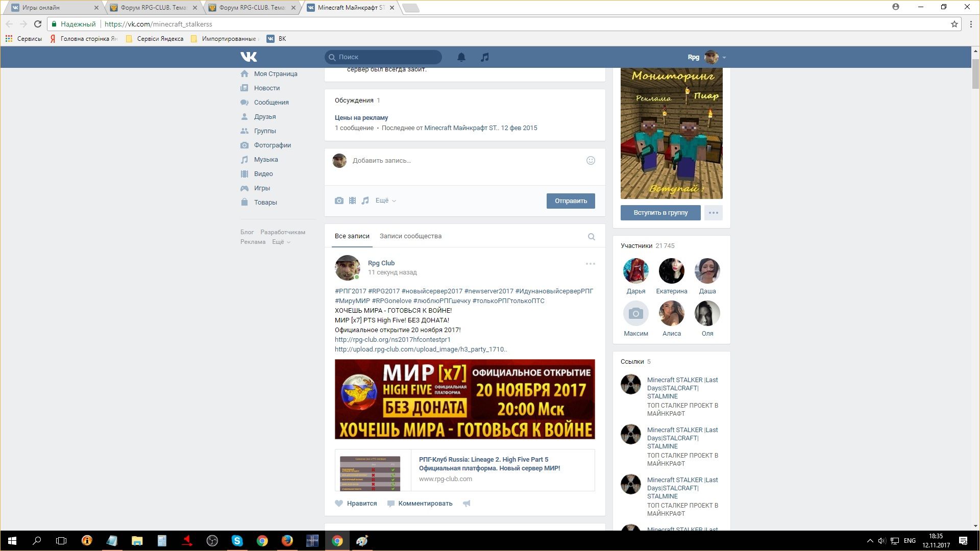Image resolution: width=980 pixels, height=551 pixels.
Task: Open the Skype icon on the taskbar
Action: click(237, 541)
